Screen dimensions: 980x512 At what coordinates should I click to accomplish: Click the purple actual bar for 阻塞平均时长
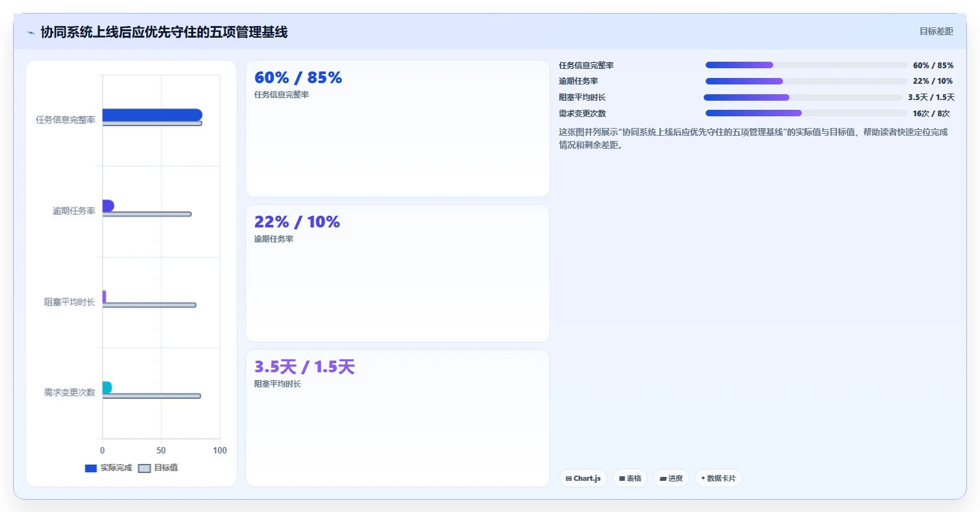[x=104, y=296]
